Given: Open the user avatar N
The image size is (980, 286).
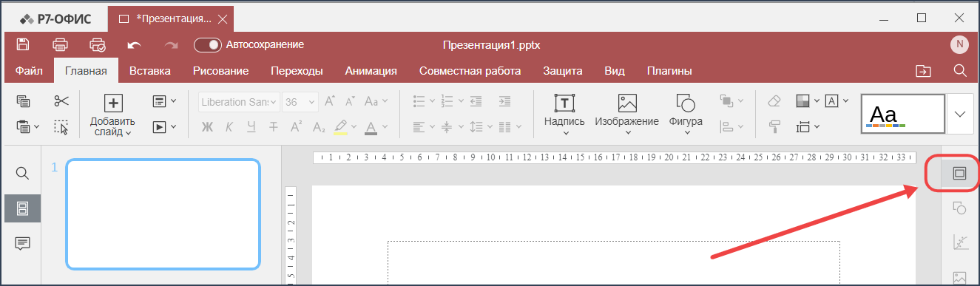Looking at the screenshot, I should [959, 45].
